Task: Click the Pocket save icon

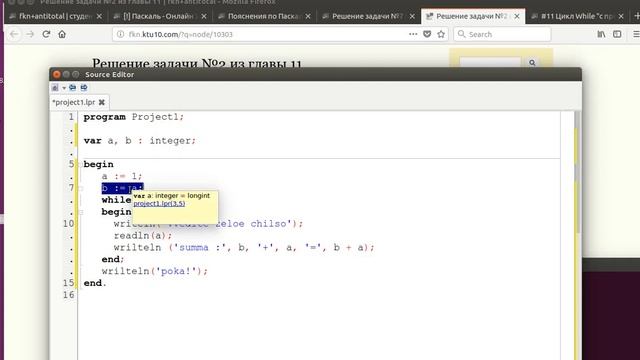Action: 427,34
